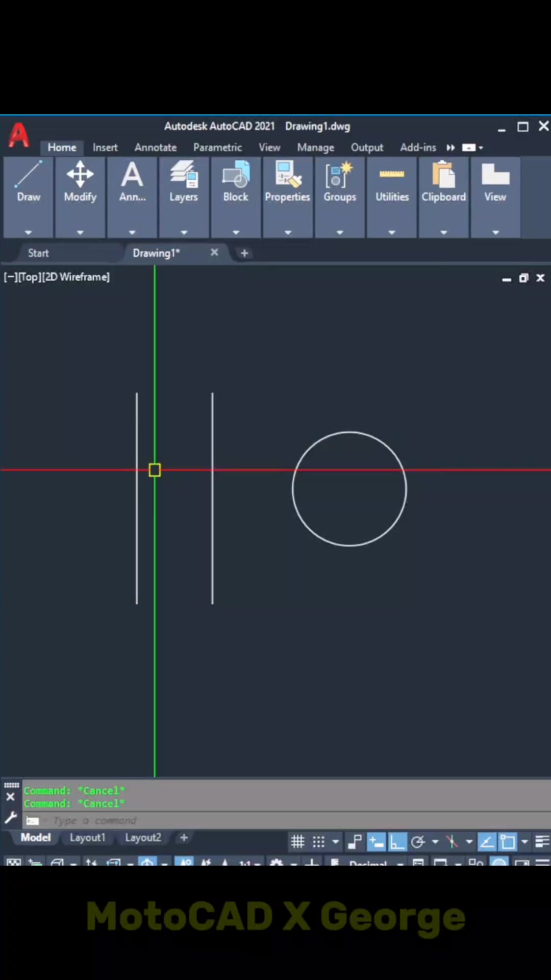Toggle dynamic input

pos(377,842)
